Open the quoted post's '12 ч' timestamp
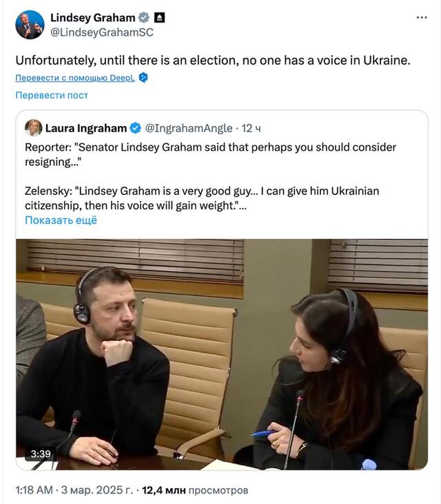The height and width of the screenshot is (504, 441). coord(252,128)
